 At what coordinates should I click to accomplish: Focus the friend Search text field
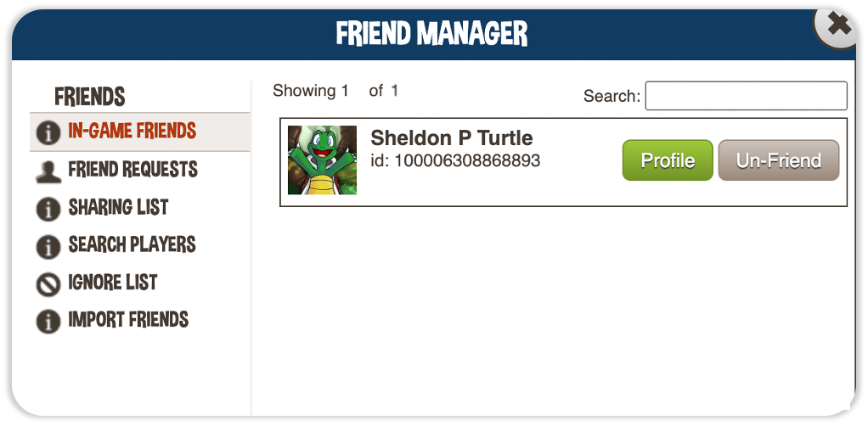click(747, 96)
